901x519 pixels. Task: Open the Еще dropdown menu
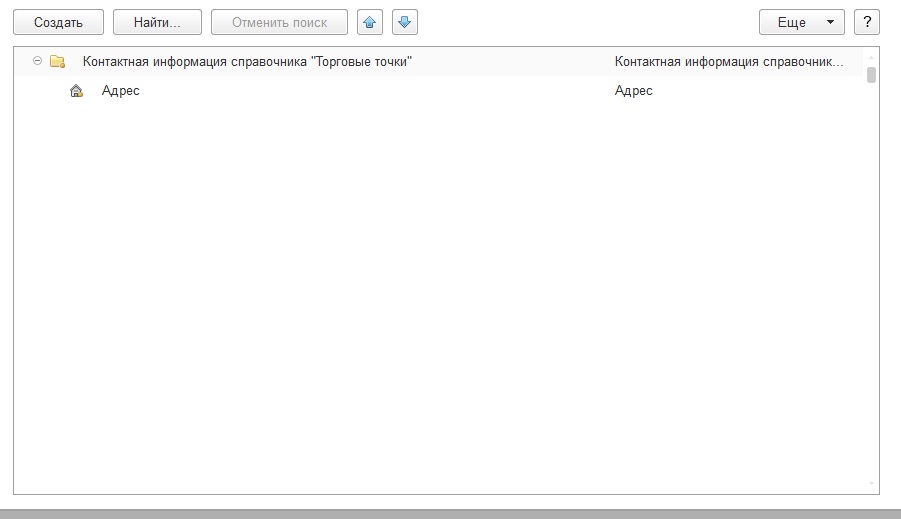802,22
